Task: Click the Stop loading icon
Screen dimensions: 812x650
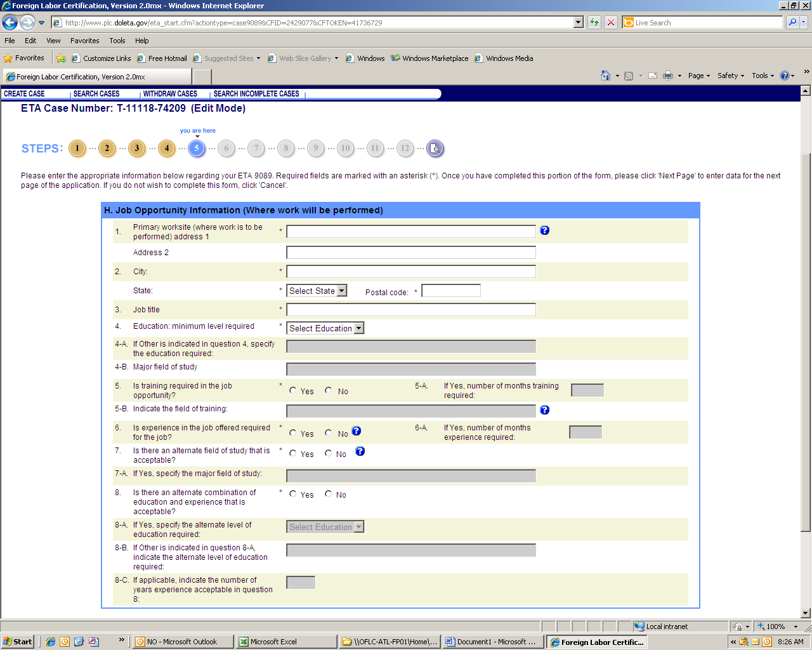Action: [x=610, y=23]
